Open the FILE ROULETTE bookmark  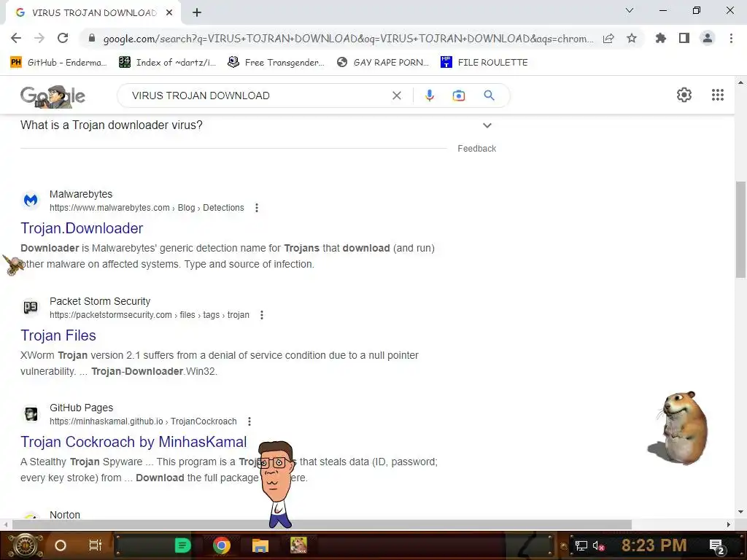click(x=484, y=63)
